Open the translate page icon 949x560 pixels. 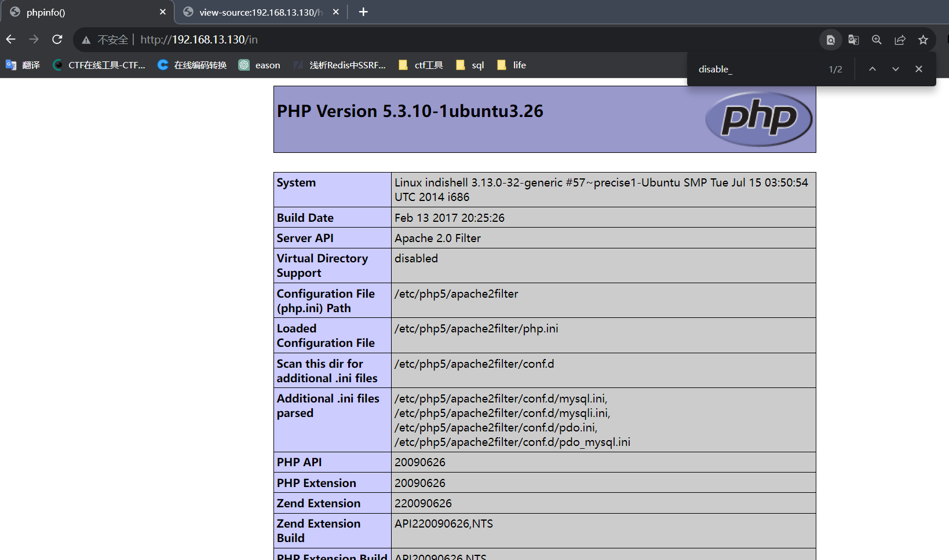pos(853,39)
